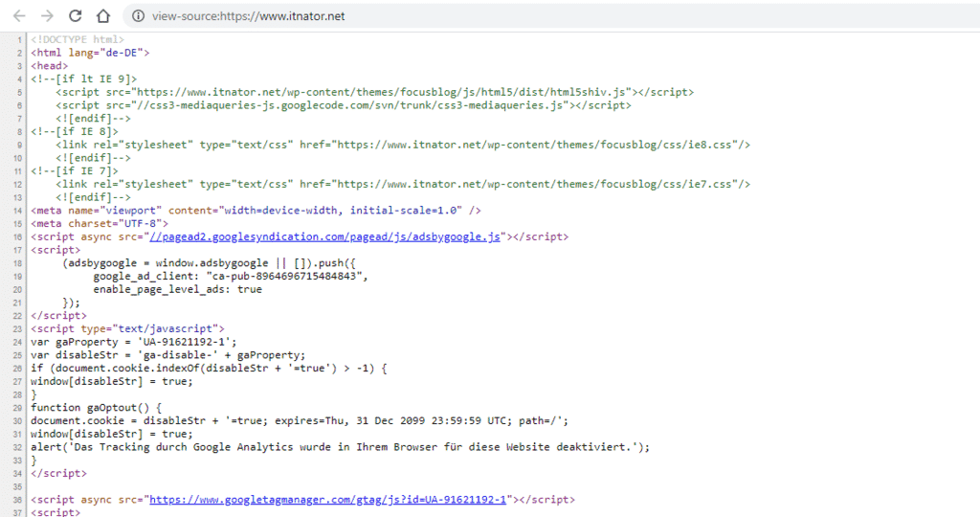Click the expires=Thu, 31 Dec 2099 cookie line
The height and width of the screenshot is (517, 980).
pos(300,420)
